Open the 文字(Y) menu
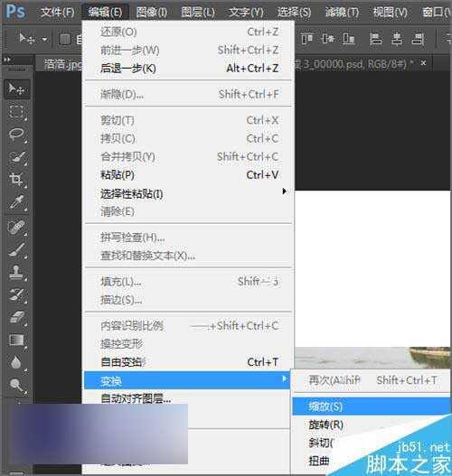452x476 pixels. coord(246,12)
